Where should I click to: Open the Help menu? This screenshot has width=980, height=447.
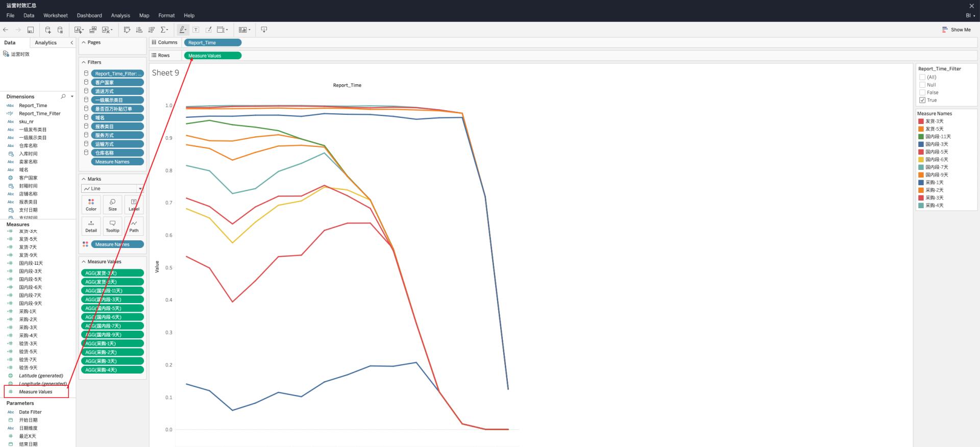(189, 16)
